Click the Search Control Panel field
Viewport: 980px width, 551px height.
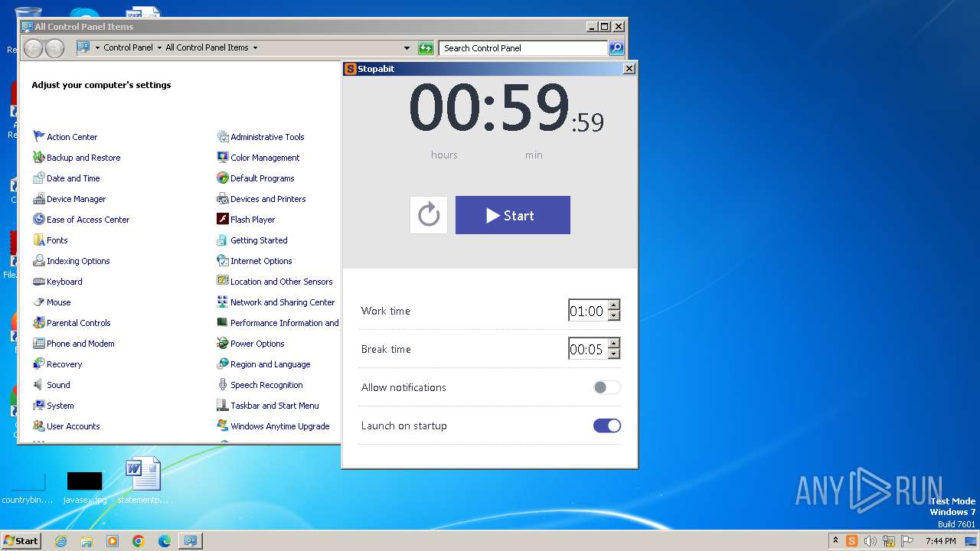click(524, 48)
